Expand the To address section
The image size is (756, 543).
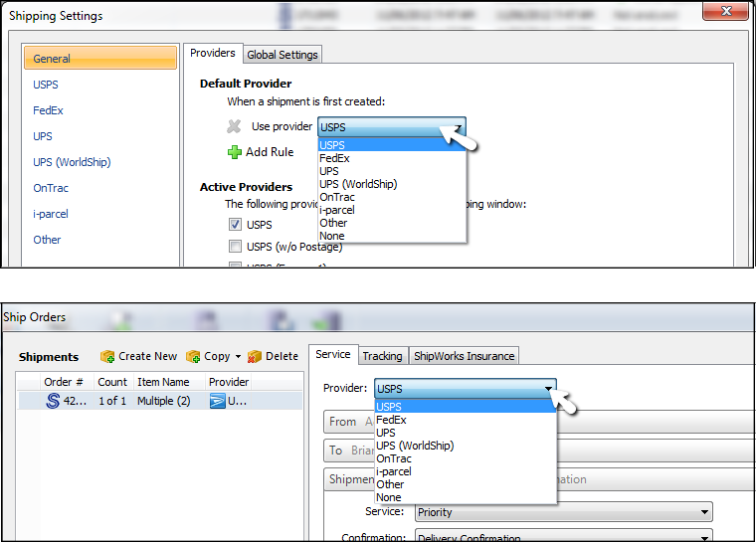(539, 451)
